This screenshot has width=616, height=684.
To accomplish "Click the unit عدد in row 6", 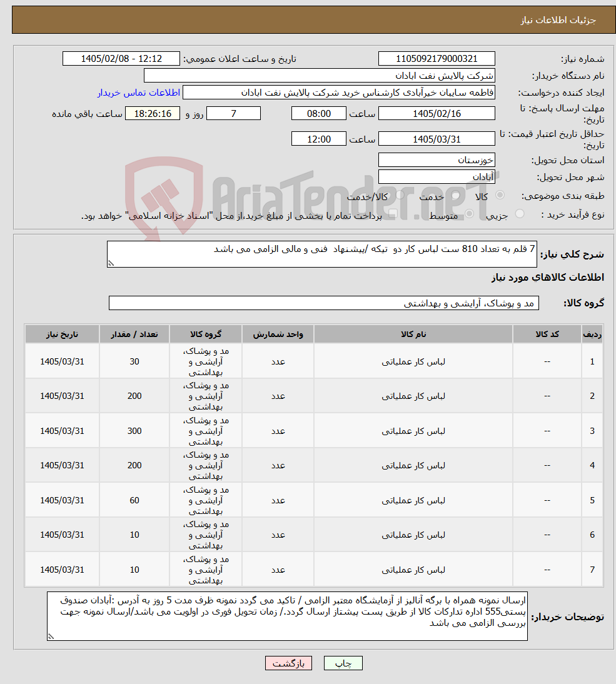I will (278, 535).
